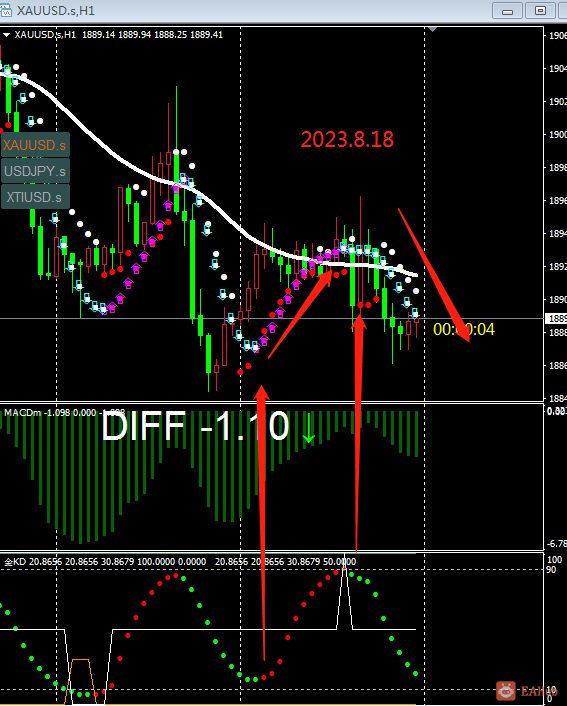Click the chart window icon in title bar
Screen dimensions: 567x706
(x=6, y=10)
